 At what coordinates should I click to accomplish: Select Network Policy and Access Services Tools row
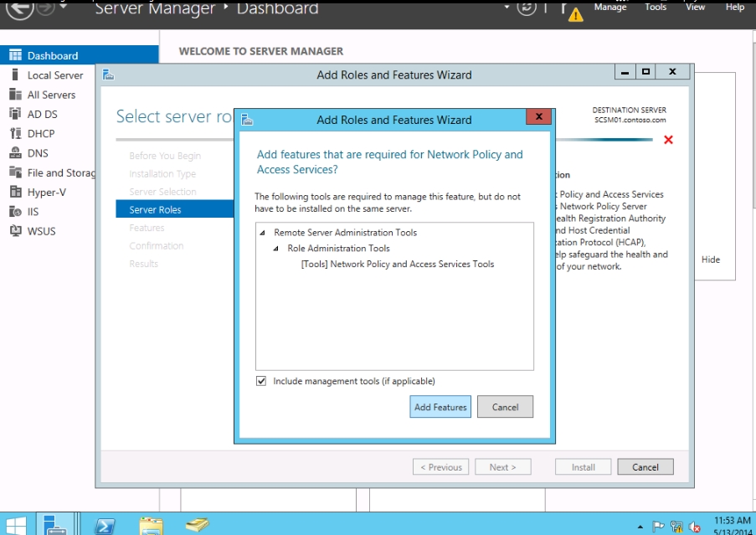coord(398,264)
